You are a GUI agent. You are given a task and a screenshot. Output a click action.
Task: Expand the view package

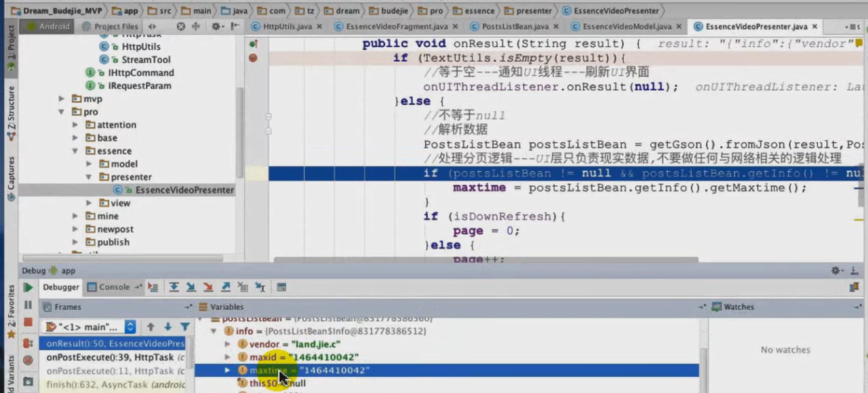pyautogui.click(x=89, y=203)
